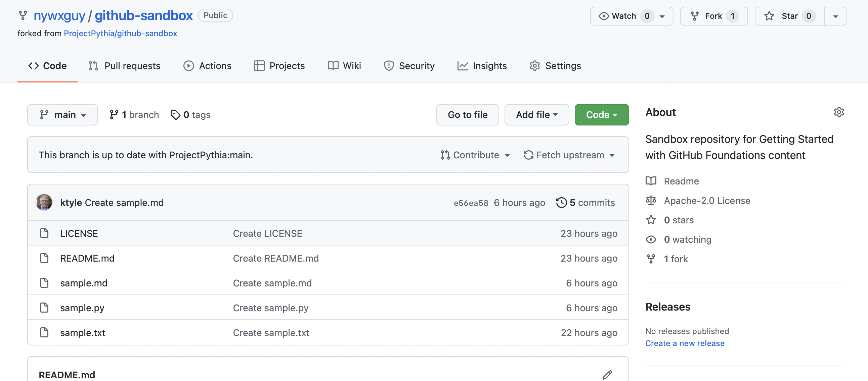Click ktyle's avatar thumbnail
This screenshot has height=381, width=868.
tap(44, 202)
